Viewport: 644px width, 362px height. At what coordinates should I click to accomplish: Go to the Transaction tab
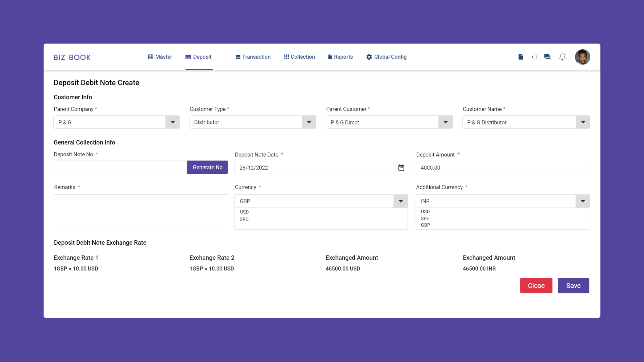[253, 57]
